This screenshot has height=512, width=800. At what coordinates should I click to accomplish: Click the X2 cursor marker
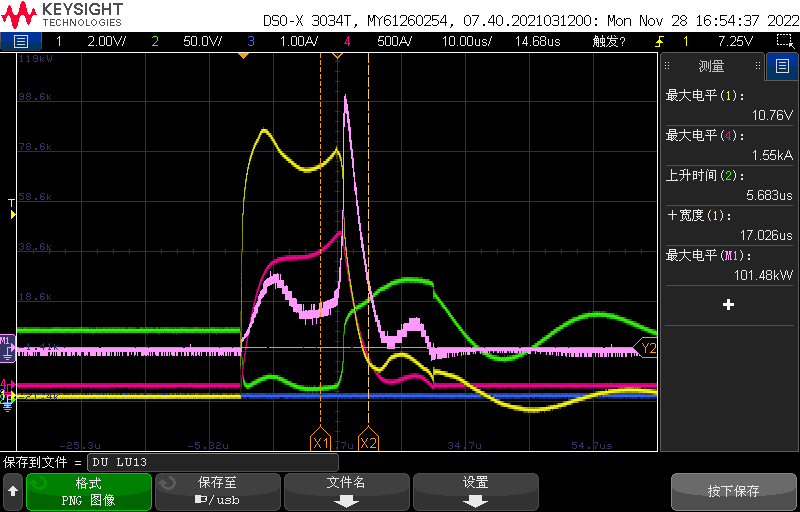tap(369, 442)
